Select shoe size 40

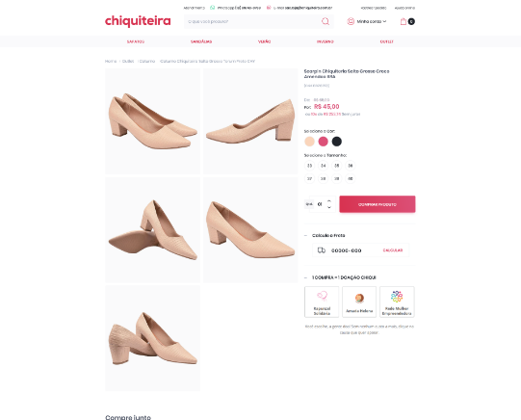tap(351, 178)
